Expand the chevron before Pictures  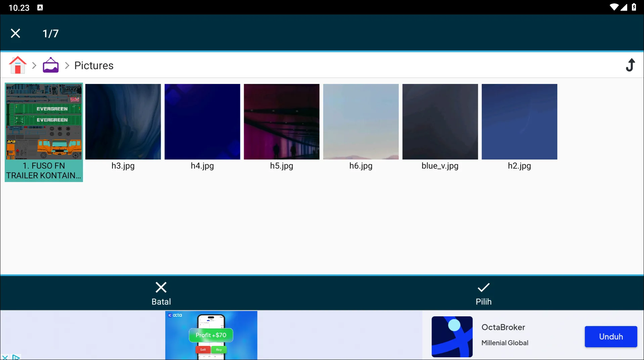(67, 65)
